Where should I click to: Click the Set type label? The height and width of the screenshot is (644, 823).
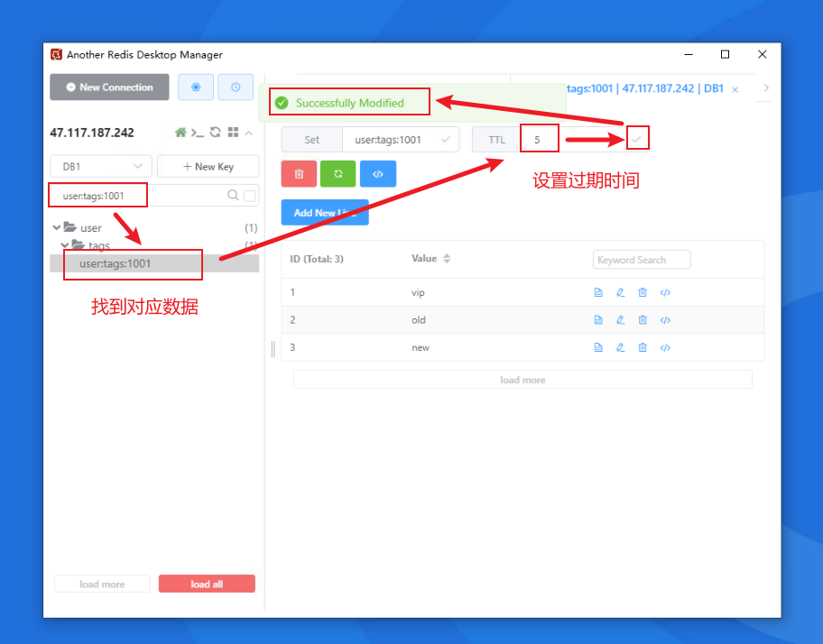(311, 140)
